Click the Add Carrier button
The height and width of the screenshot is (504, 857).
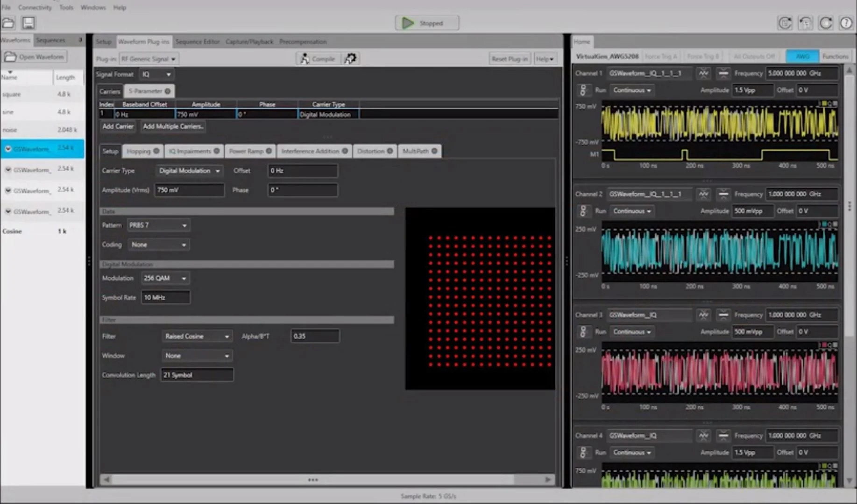pyautogui.click(x=118, y=126)
